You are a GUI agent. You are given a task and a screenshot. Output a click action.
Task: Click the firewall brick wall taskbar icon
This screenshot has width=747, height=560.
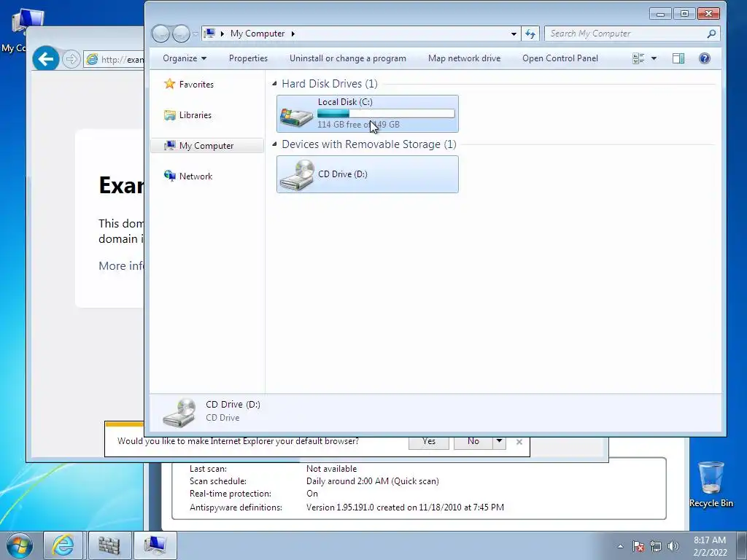pyautogui.click(x=109, y=545)
